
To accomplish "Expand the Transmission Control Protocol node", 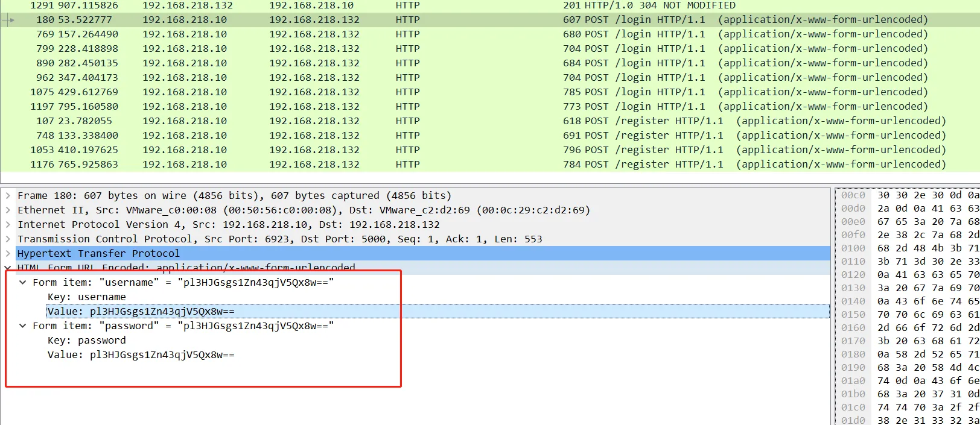I will (8, 239).
